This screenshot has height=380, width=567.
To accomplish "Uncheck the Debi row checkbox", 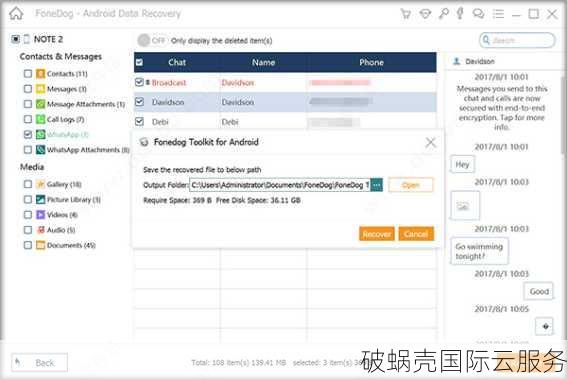I will pyautogui.click(x=139, y=121).
